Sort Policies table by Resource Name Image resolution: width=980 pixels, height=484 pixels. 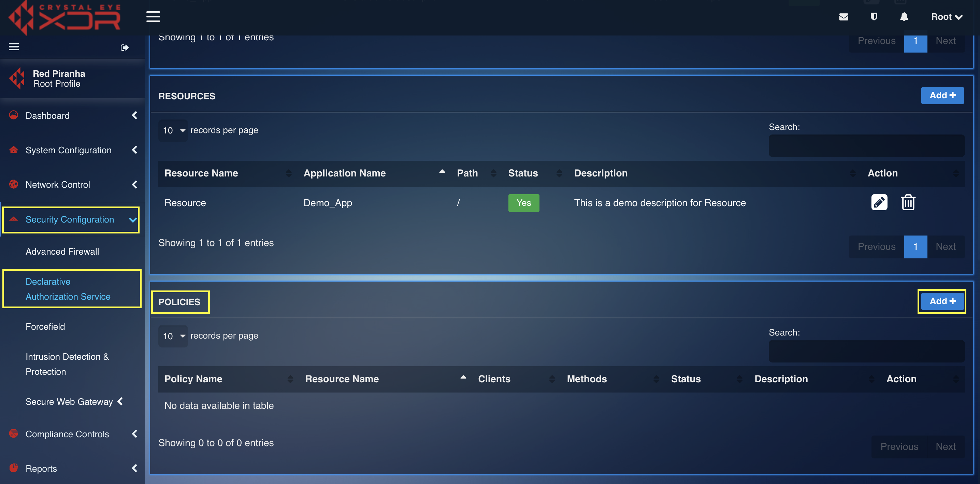(385, 379)
